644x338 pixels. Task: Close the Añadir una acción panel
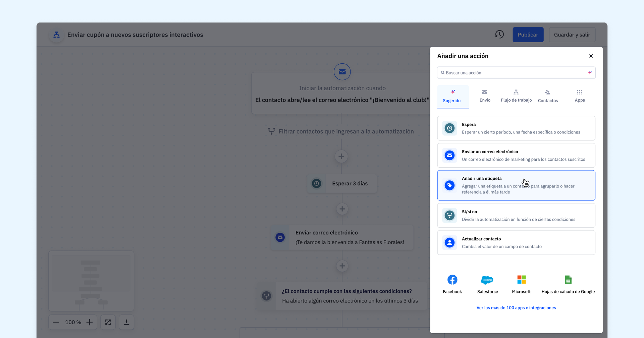[591, 56]
